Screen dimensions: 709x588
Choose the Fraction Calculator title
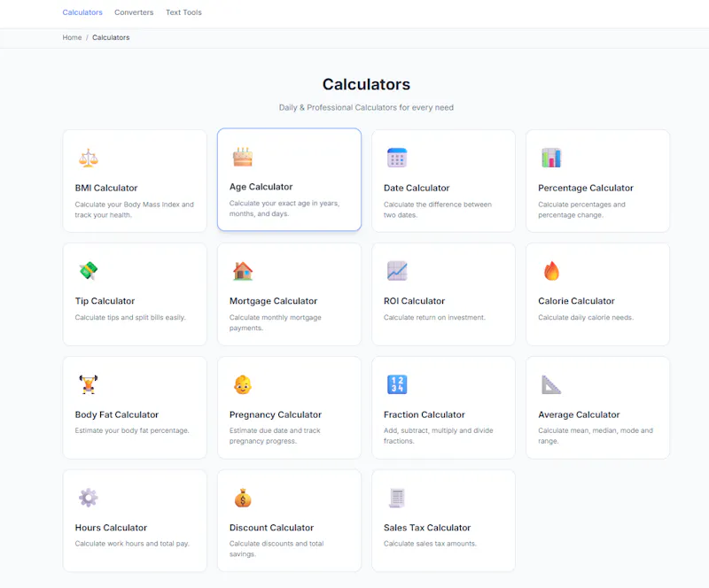pyautogui.click(x=425, y=414)
